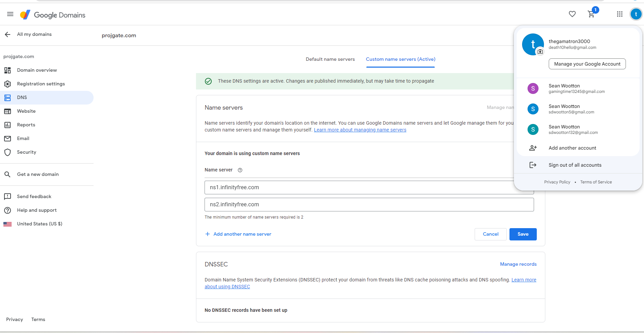Change profile picture via camera icon

(540, 52)
